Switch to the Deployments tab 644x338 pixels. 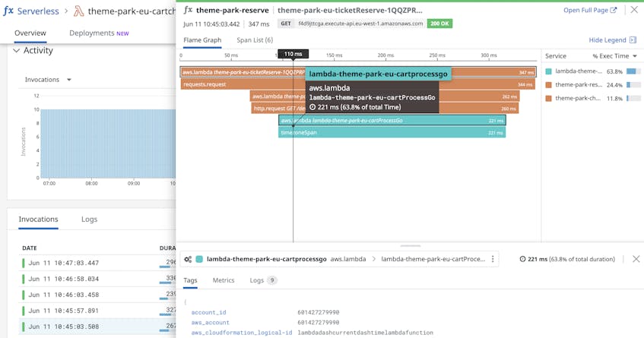tap(99, 33)
